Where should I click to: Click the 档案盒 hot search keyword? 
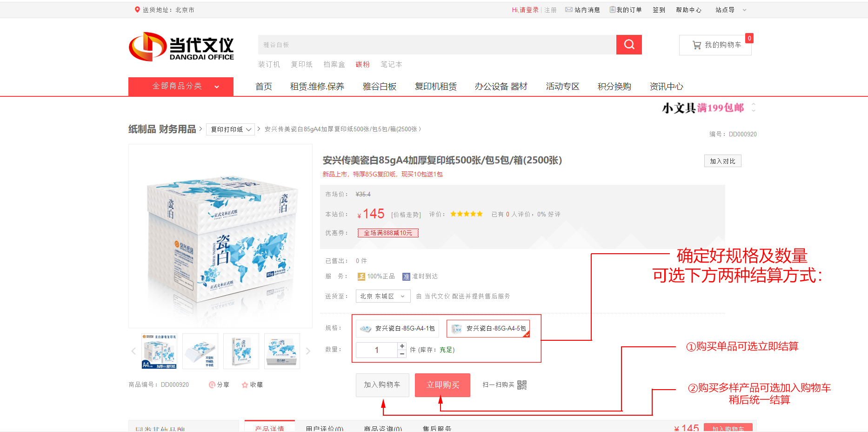(334, 64)
